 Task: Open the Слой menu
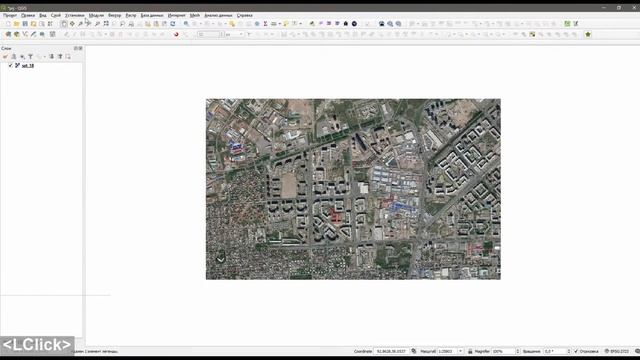tap(56, 16)
